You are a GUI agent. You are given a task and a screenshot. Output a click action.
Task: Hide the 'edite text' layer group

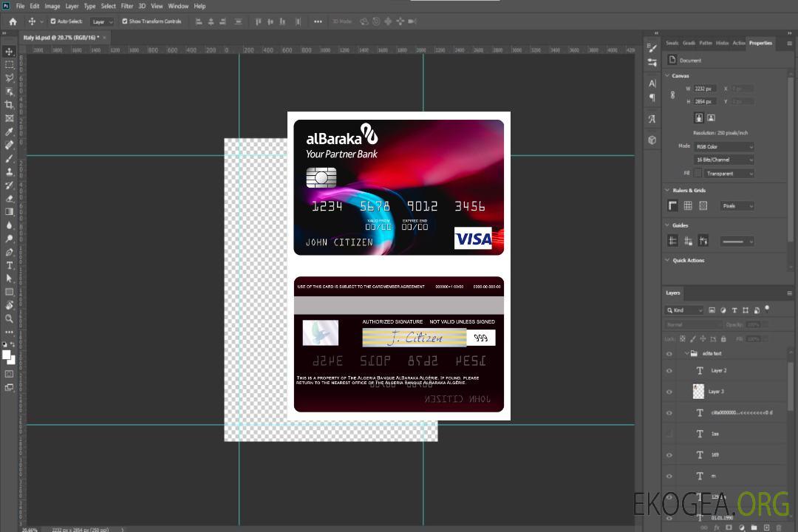669,354
